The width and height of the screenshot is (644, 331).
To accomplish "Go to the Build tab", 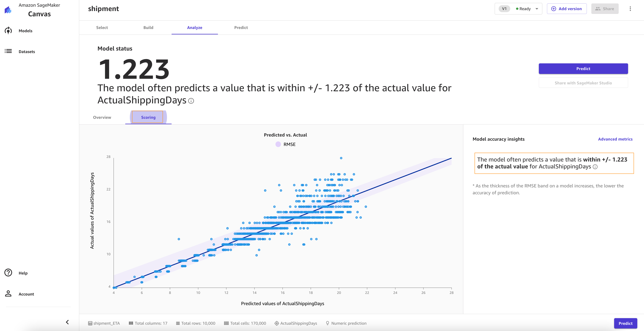I will point(148,28).
